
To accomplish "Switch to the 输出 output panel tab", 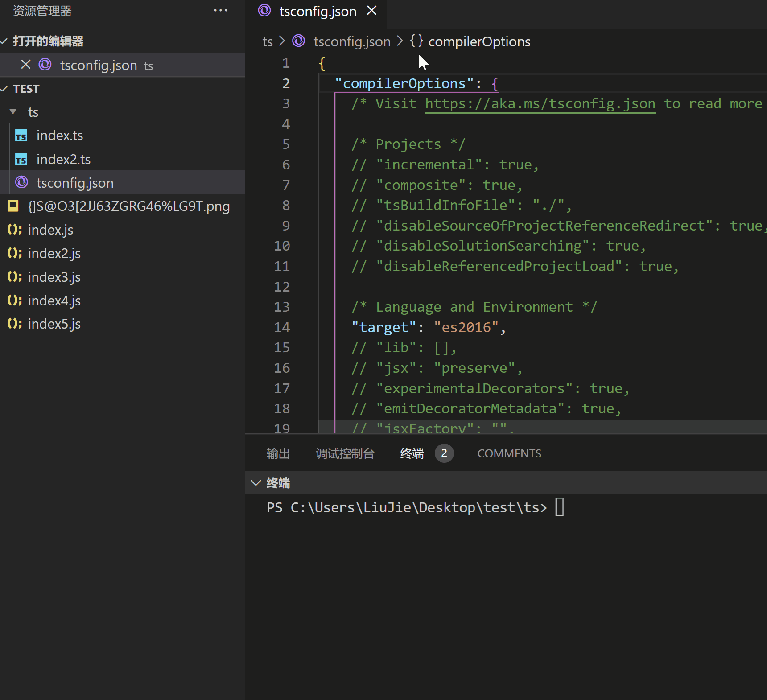I will click(278, 453).
